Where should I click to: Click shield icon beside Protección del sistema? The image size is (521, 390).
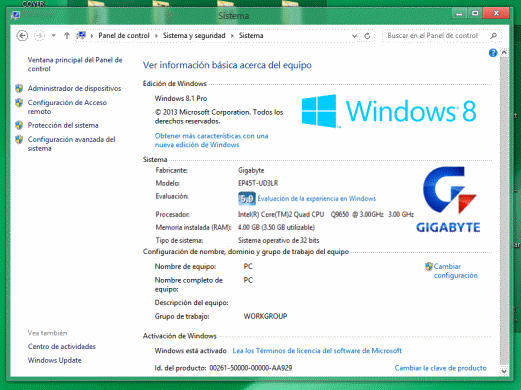(x=19, y=125)
